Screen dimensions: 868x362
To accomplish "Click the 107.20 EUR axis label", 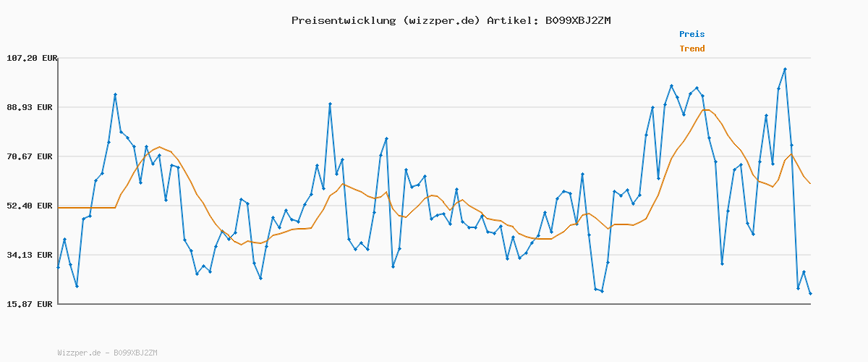I will [x=31, y=58].
